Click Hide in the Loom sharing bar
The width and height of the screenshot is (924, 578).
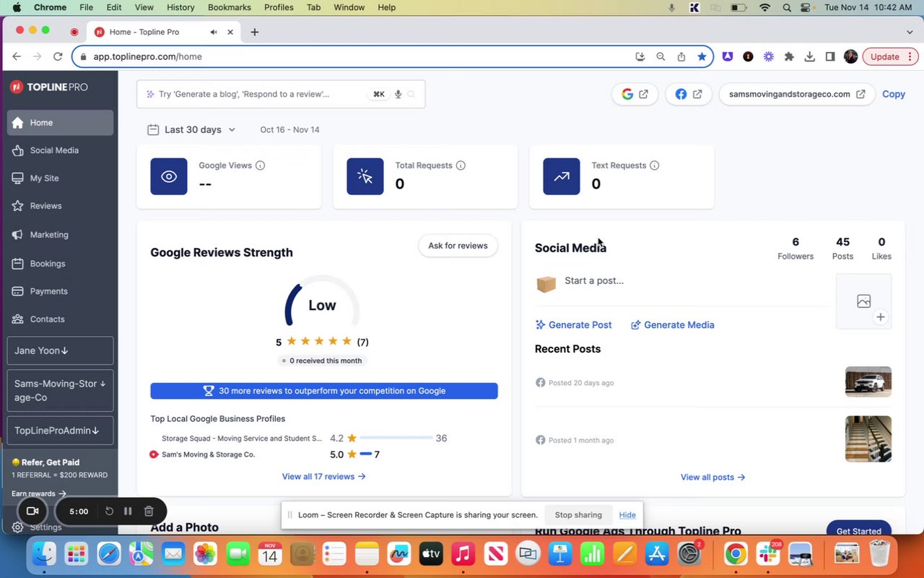pyautogui.click(x=627, y=515)
